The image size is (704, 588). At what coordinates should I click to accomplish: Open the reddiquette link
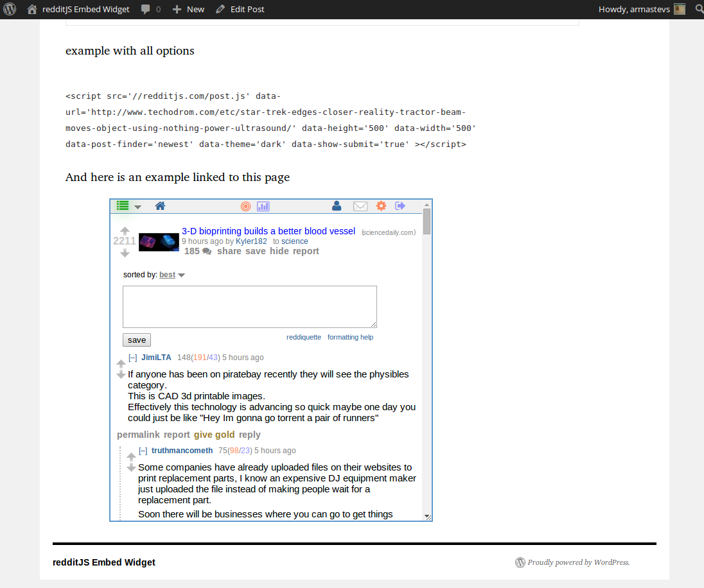304,337
